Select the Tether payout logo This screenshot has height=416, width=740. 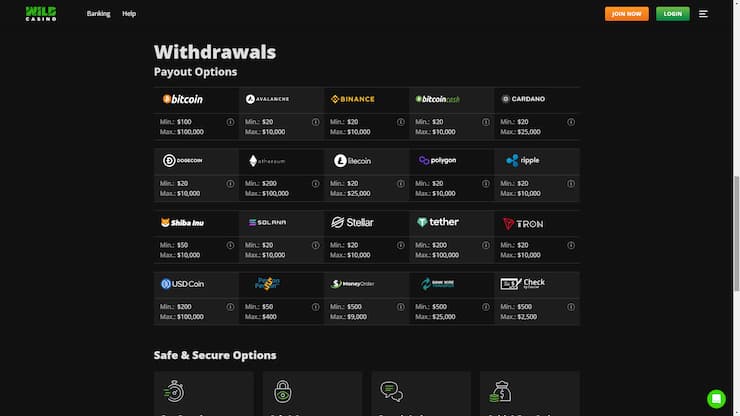437,222
